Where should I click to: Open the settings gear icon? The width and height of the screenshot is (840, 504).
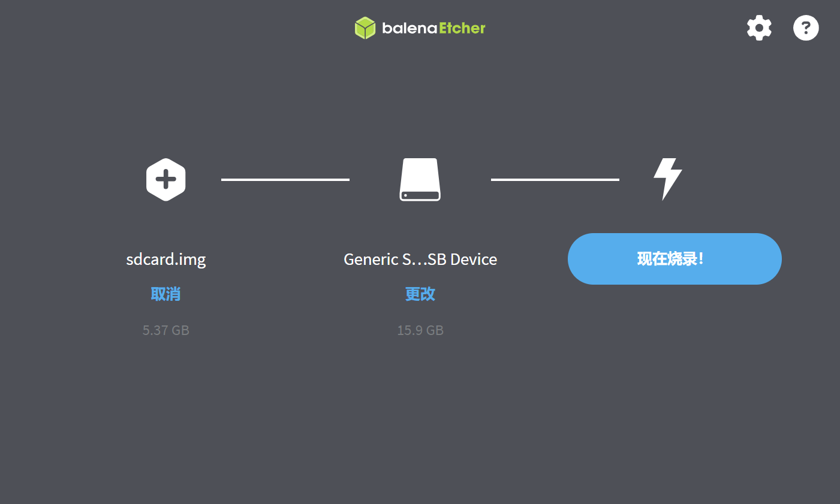click(759, 28)
